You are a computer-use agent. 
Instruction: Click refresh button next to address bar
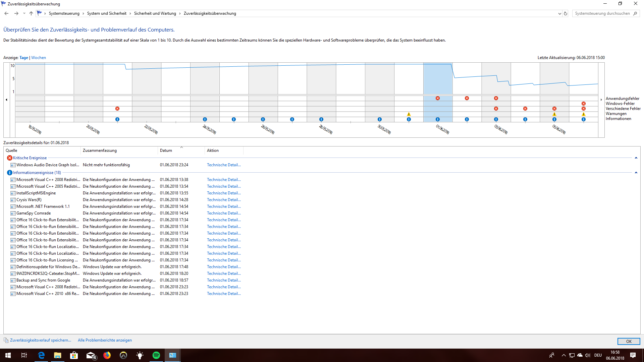tap(566, 13)
